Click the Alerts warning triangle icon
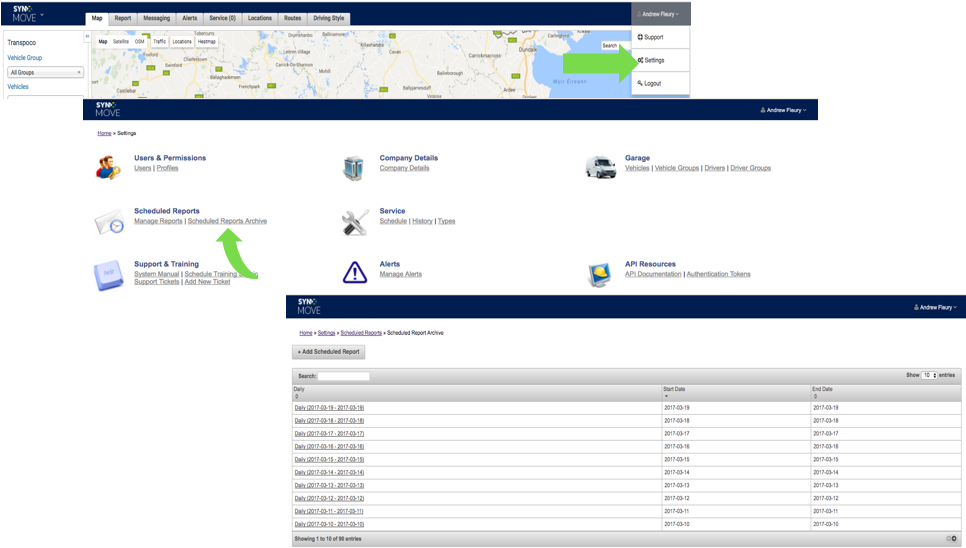Image resolution: width=966 pixels, height=548 pixels. [x=355, y=272]
